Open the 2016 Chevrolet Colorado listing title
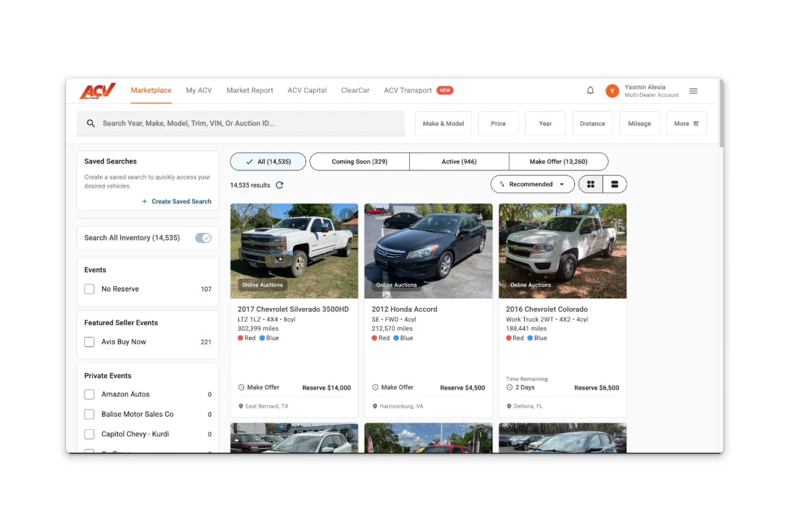 click(547, 309)
